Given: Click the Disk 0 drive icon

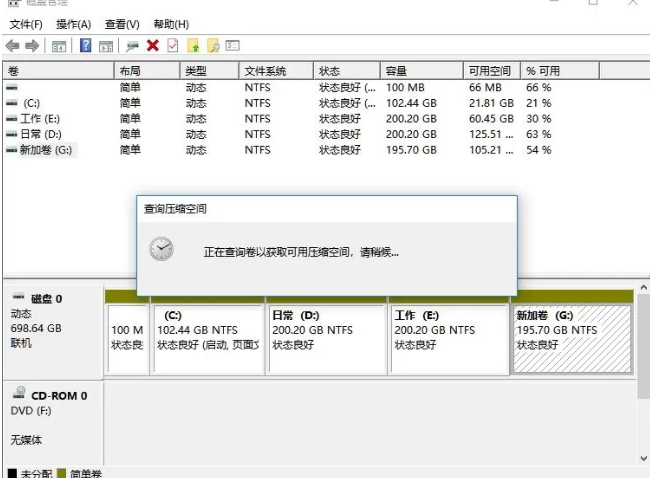Looking at the screenshot, I should coord(19,297).
